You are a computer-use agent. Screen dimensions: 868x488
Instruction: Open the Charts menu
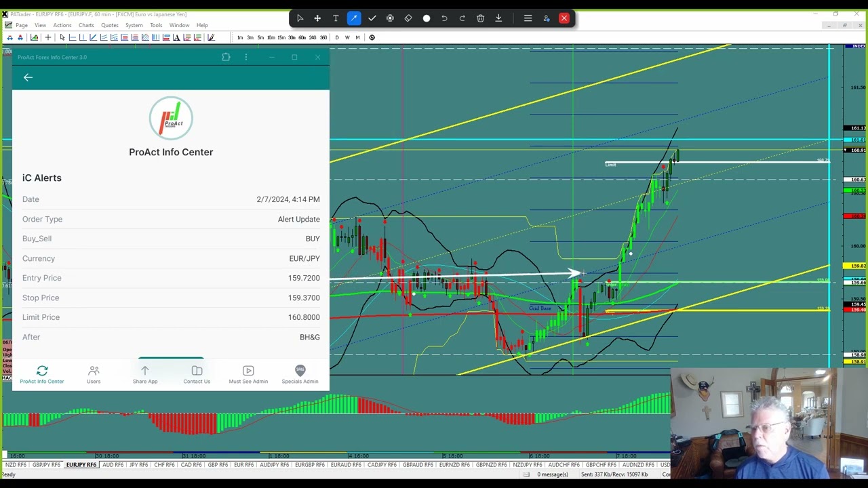pyautogui.click(x=86, y=25)
